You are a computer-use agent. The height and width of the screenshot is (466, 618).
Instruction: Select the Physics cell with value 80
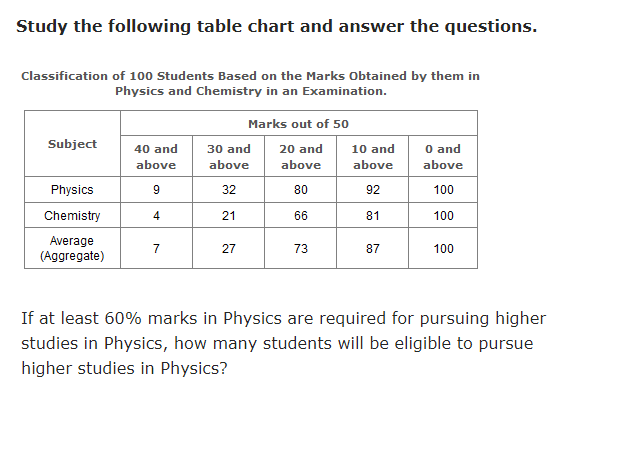(x=301, y=190)
